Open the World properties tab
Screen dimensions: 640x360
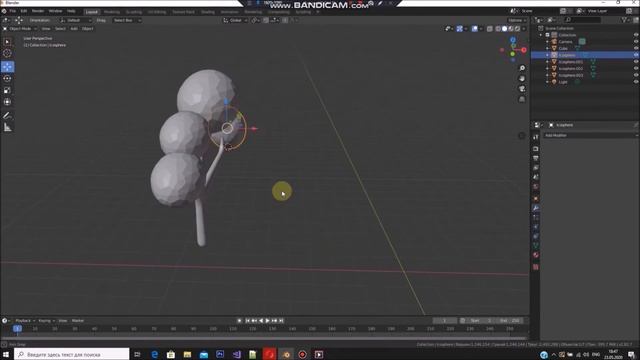[536, 187]
